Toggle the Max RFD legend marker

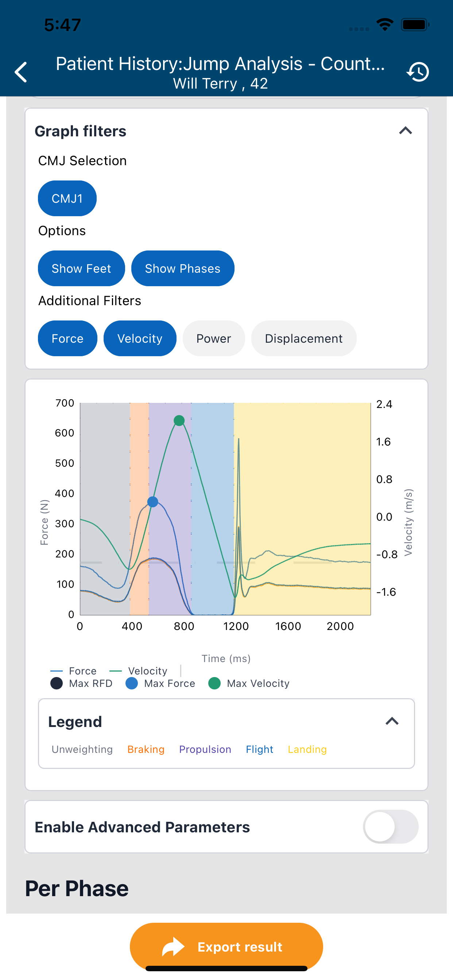[81, 683]
